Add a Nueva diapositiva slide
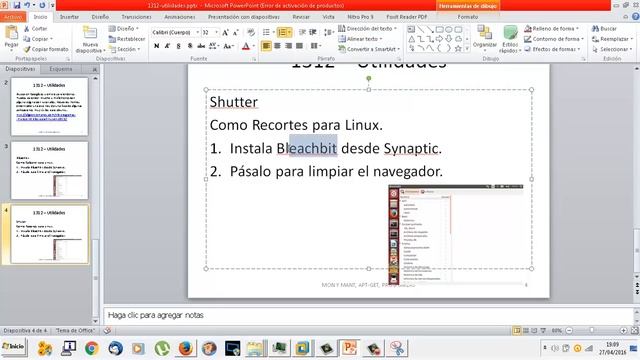This screenshot has height=360, width=640. click(90, 40)
